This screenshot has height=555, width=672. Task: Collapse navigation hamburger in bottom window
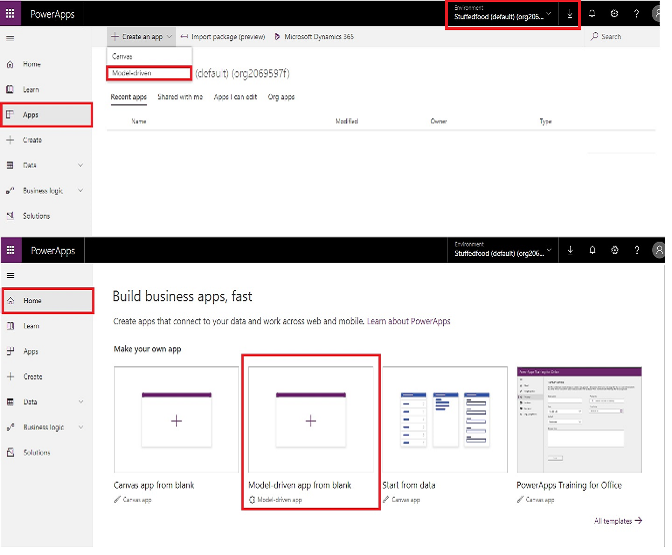(x=11, y=276)
